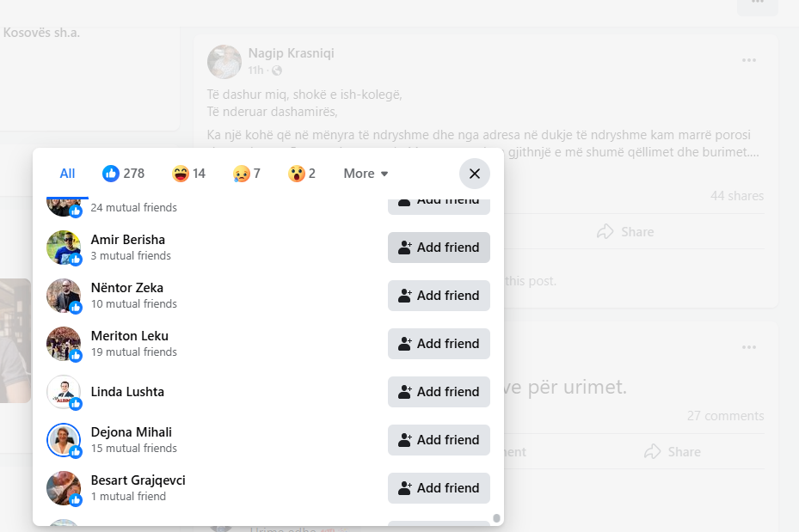Click Add friend beside Dejona Mihali

439,440
